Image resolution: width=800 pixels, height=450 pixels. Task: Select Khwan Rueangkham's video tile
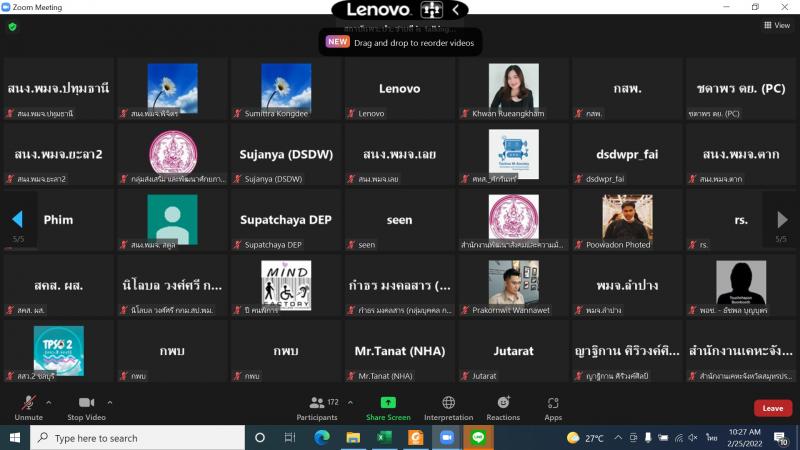(x=513, y=89)
